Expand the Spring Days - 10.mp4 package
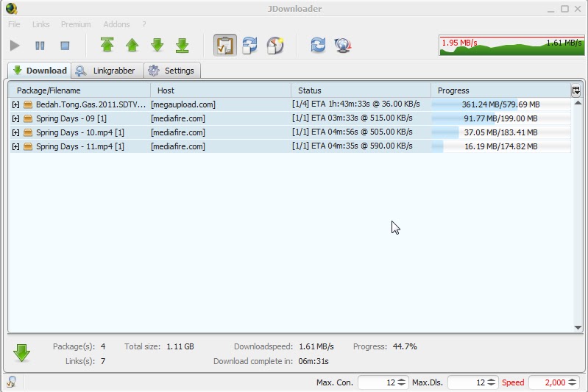This screenshot has height=392, width=588. (x=15, y=132)
